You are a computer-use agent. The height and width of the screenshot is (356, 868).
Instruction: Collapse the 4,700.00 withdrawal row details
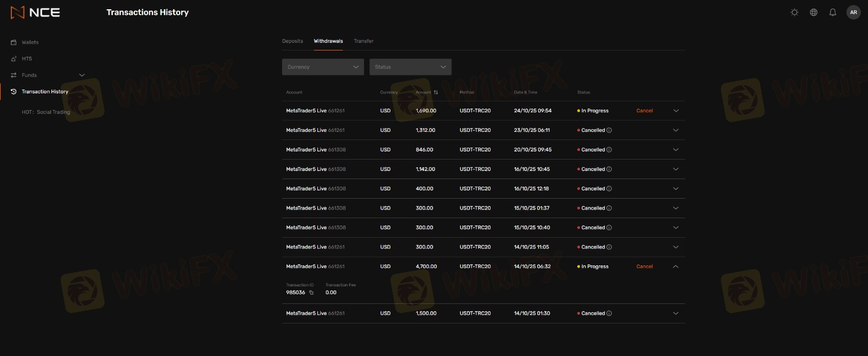675,266
